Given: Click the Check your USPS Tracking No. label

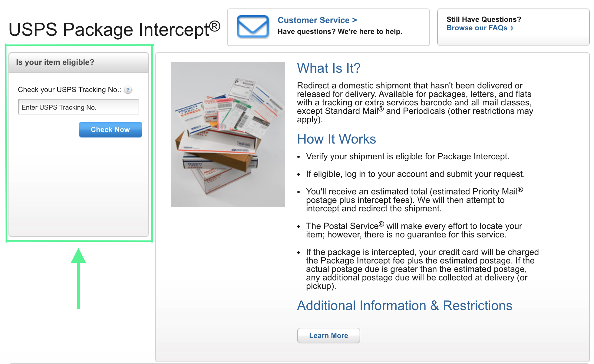Looking at the screenshot, I should point(69,90).
